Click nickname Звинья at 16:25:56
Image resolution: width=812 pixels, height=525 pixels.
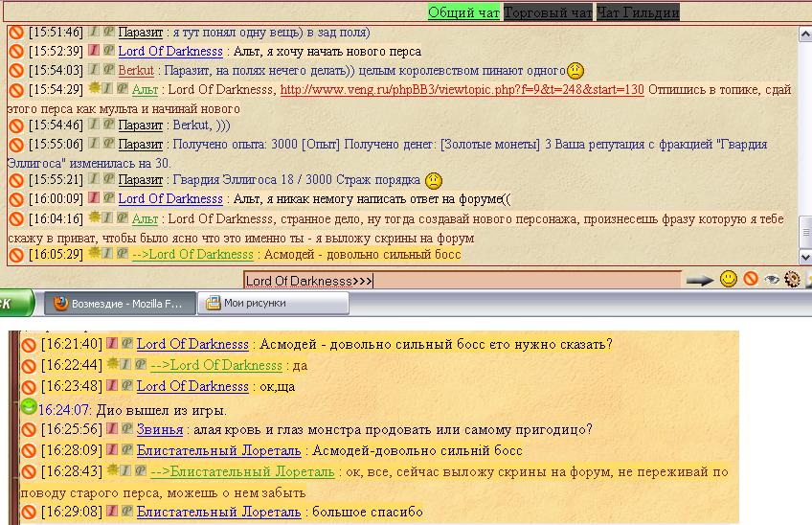[x=160, y=429]
